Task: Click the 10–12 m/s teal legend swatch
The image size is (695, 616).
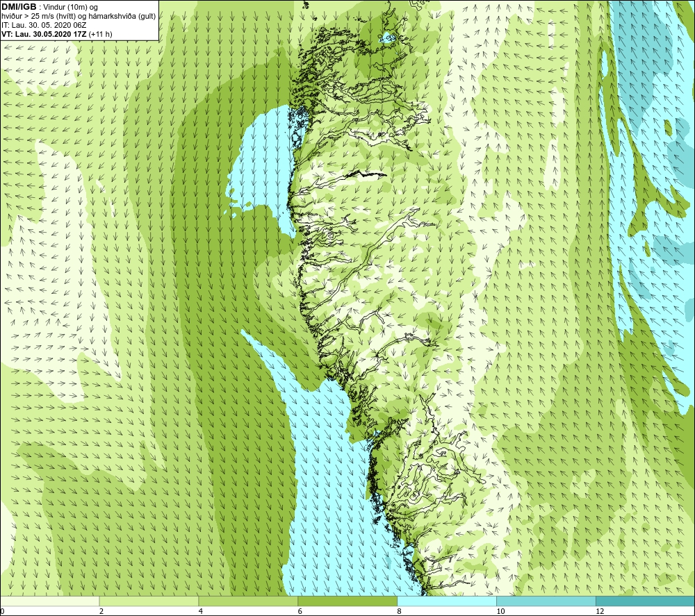Action: click(546, 601)
